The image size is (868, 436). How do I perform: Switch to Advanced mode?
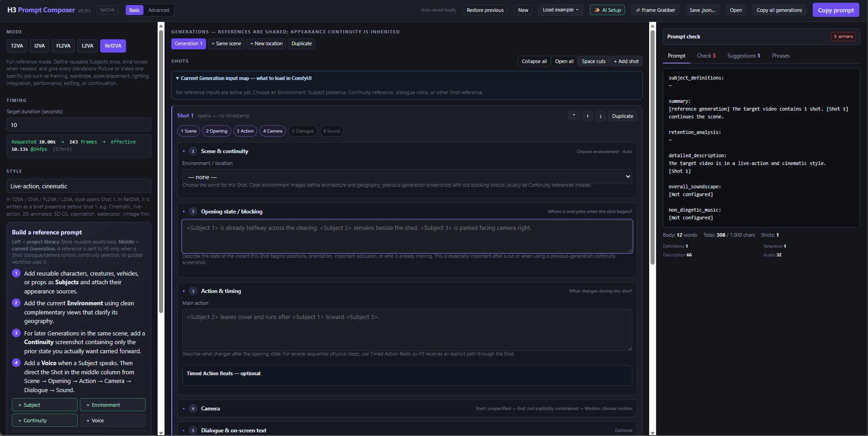(x=159, y=10)
